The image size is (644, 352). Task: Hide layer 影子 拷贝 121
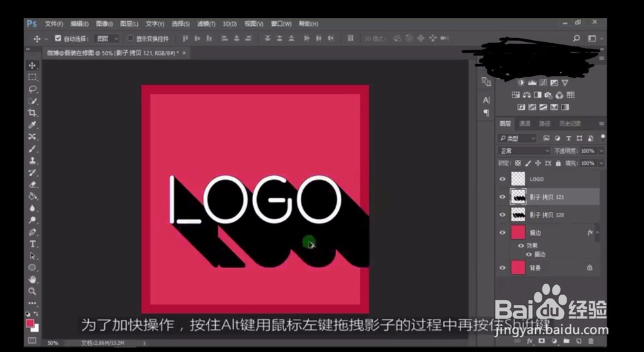click(x=502, y=197)
